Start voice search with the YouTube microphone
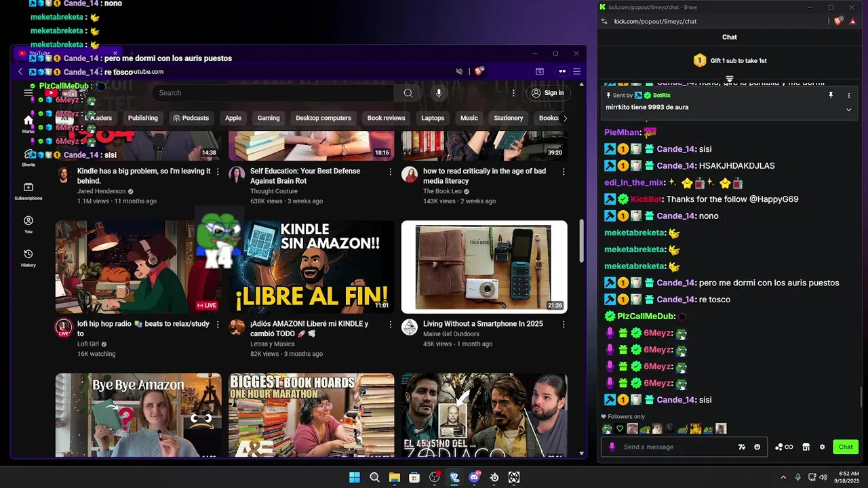 [439, 93]
